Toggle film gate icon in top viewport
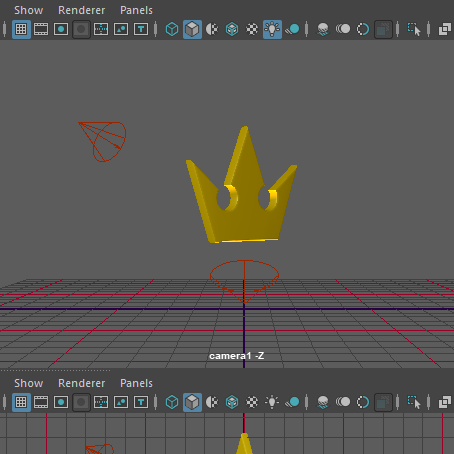The image size is (454, 454). click(x=41, y=29)
